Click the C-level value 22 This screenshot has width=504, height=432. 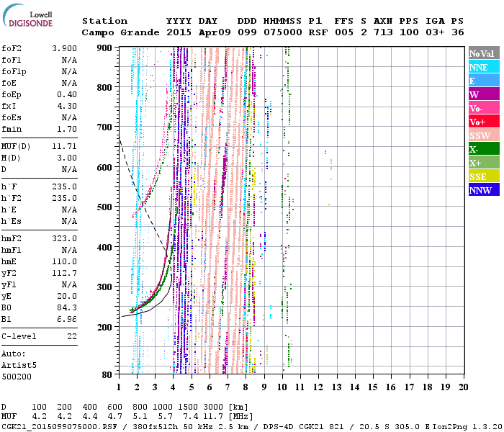point(72,336)
